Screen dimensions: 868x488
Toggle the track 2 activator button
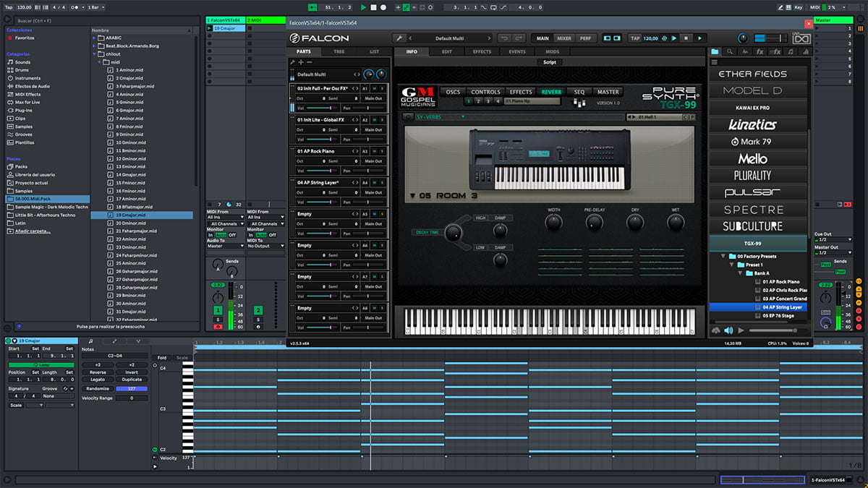(258, 310)
